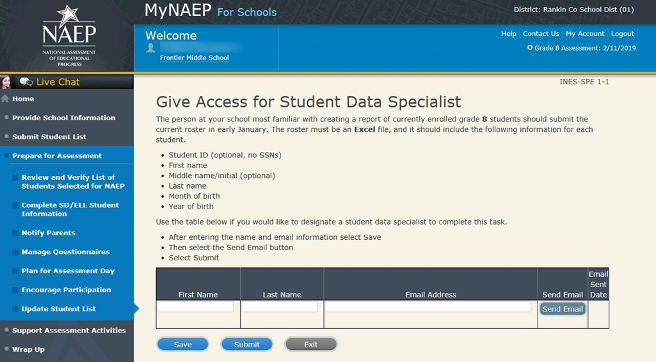Click the Home house icon
656x362 pixels.
(5, 99)
